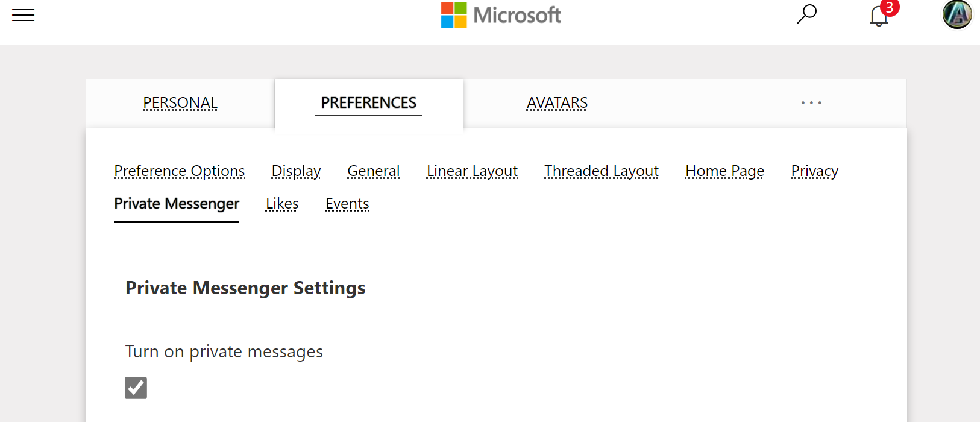Viewport: 980px width, 422px height.
Task: Open Preference Options link
Action: click(180, 171)
